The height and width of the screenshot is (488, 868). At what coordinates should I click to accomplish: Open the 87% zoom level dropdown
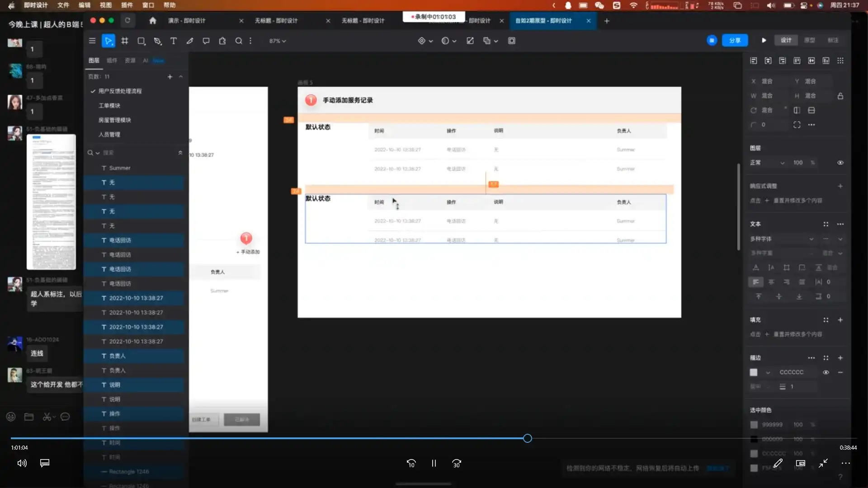(x=277, y=41)
